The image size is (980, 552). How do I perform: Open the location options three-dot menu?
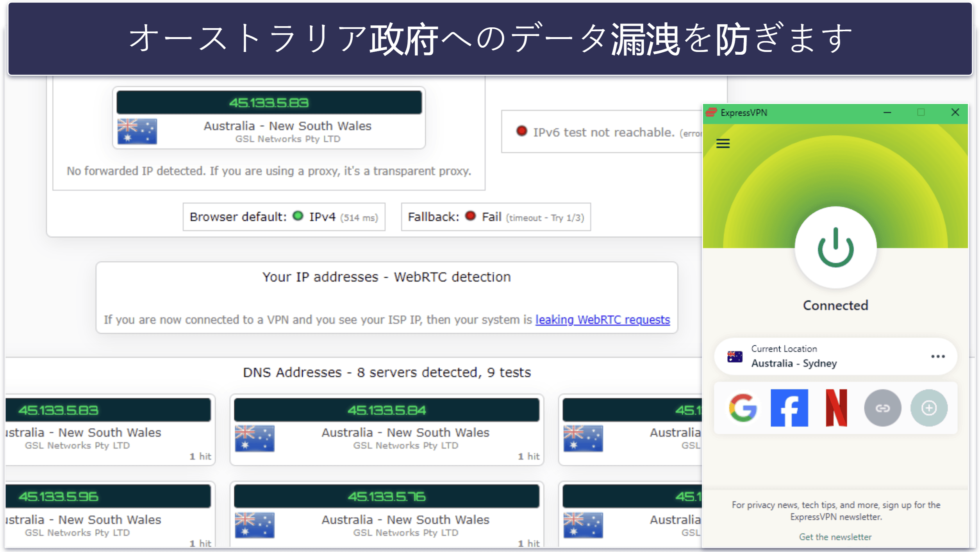[x=937, y=356]
